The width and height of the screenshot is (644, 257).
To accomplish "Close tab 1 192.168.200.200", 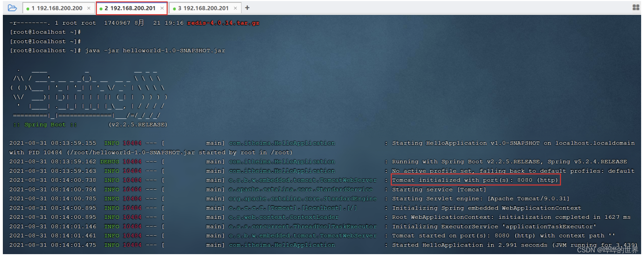I will click(89, 8).
